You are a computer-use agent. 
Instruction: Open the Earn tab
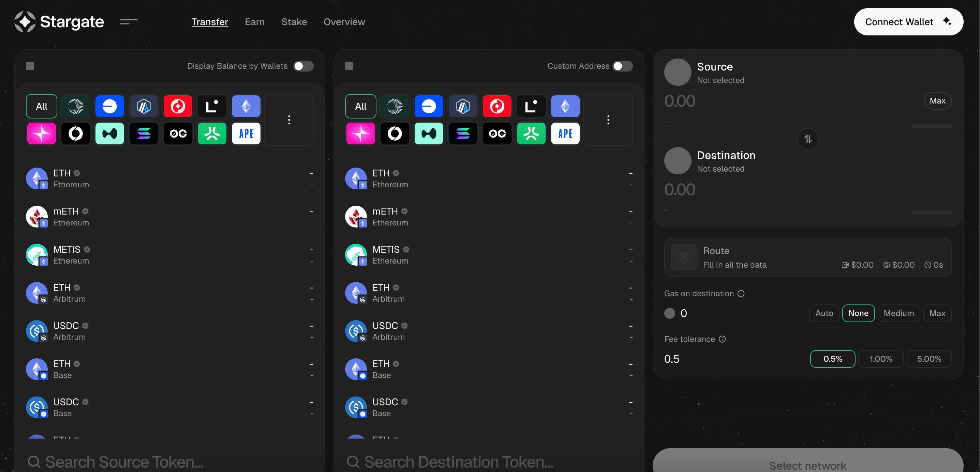pos(254,22)
